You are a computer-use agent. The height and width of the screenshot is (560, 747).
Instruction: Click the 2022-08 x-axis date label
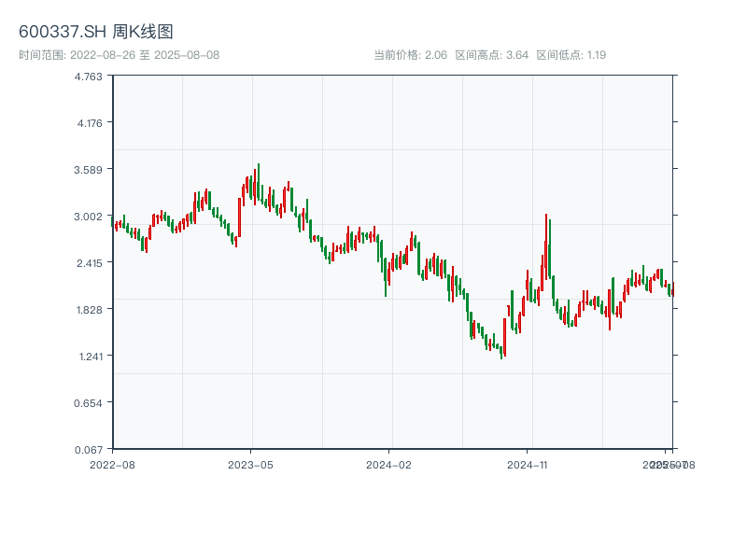click(x=112, y=464)
